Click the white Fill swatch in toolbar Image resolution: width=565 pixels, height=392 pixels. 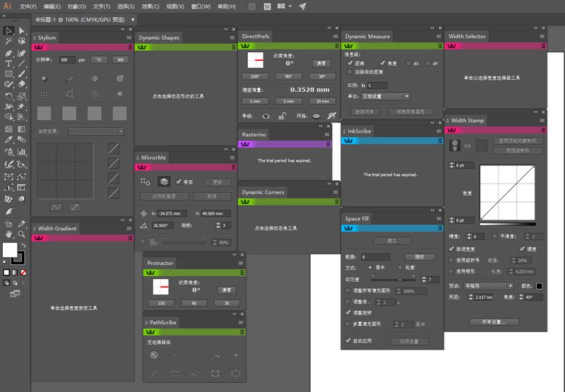click(10, 250)
